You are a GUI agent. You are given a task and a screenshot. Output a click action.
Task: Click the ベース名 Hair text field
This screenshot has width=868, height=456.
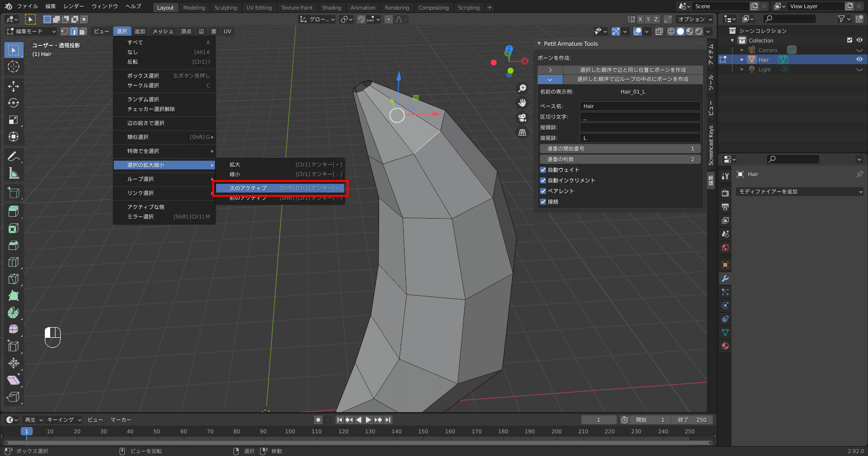639,106
